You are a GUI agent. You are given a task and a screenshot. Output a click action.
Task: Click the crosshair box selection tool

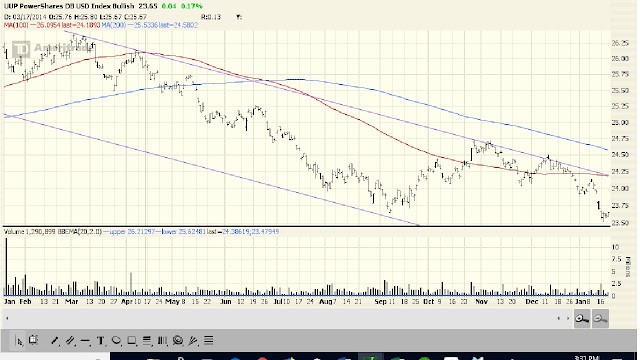tap(33, 340)
